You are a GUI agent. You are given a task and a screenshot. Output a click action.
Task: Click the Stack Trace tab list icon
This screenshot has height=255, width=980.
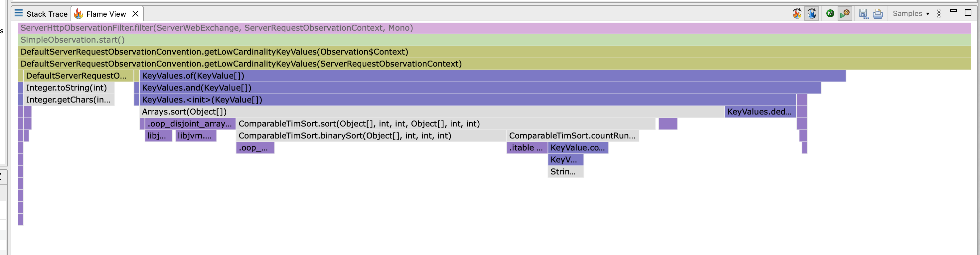point(18,13)
